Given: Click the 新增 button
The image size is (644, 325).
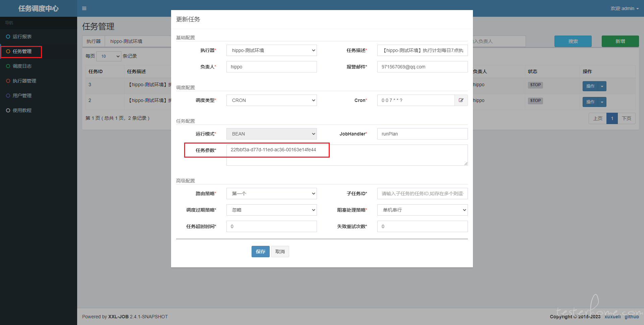Looking at the screenshot, I should 620,41.
